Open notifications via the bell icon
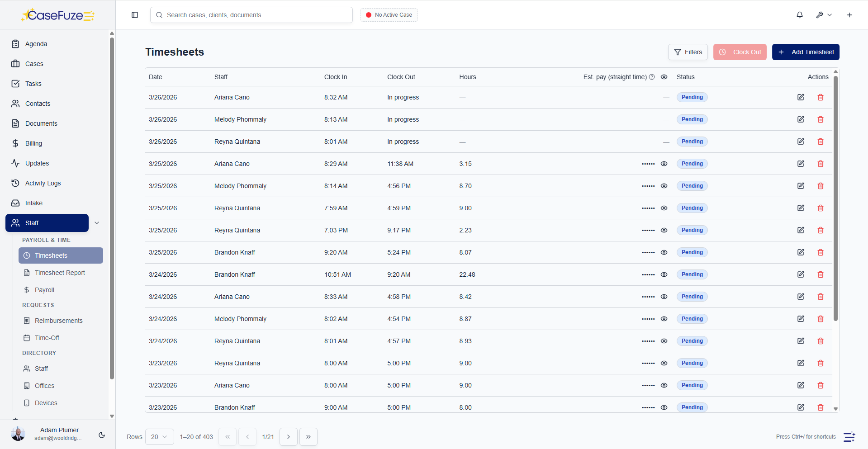The width and height of the screenshot is (868, 449). [x=799, y=14]
